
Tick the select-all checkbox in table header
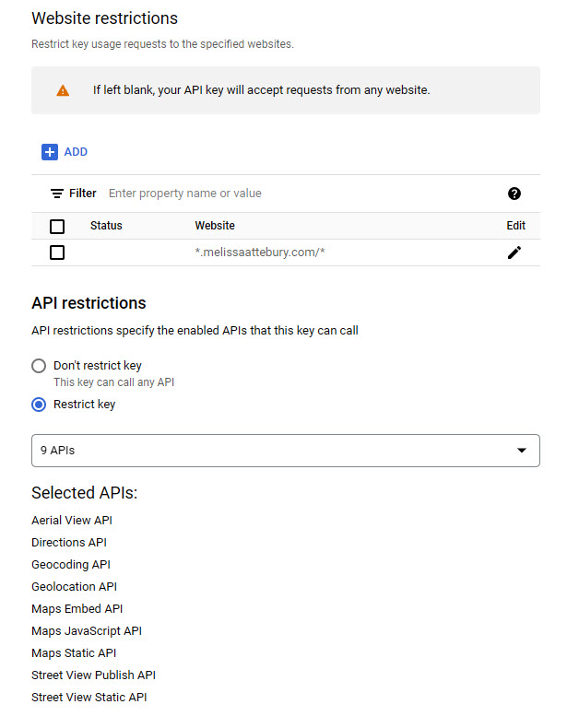click(x=57, y=227)
